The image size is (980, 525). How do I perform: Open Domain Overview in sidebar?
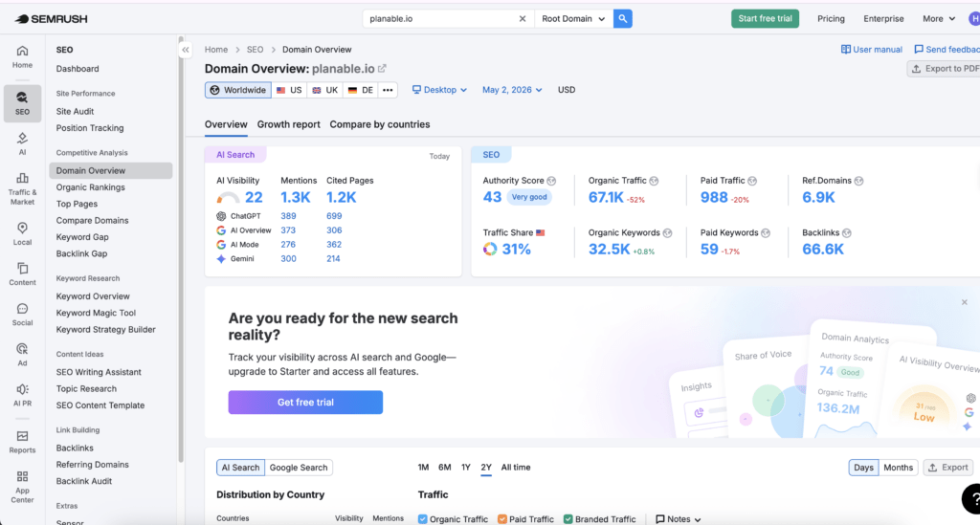[x=111, y=170]
